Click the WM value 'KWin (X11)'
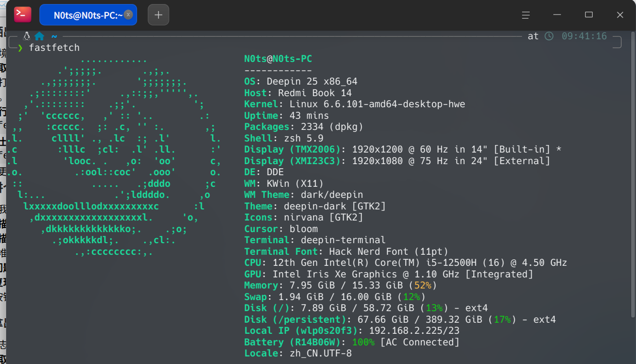The height and width of the screenshot is (364, 636). coord(295,183)
